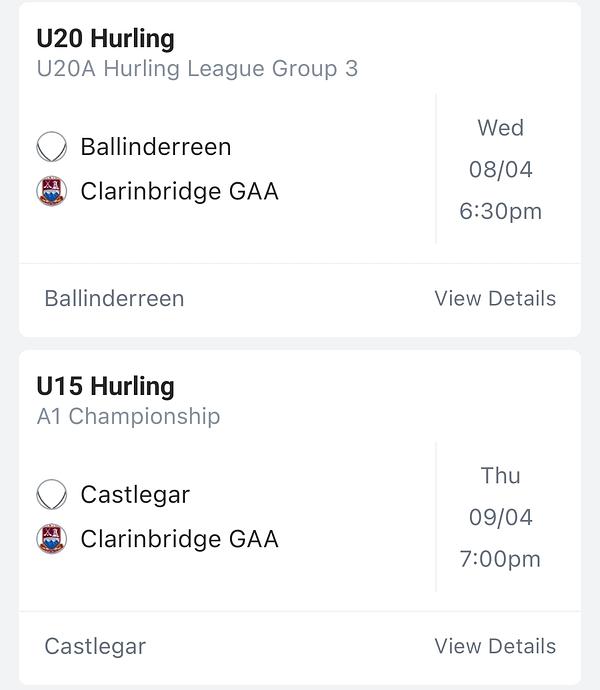Click Clarinbridge GAA crest in U20 fixture
The image size is (600, 690).
click(x=51, y=191)
